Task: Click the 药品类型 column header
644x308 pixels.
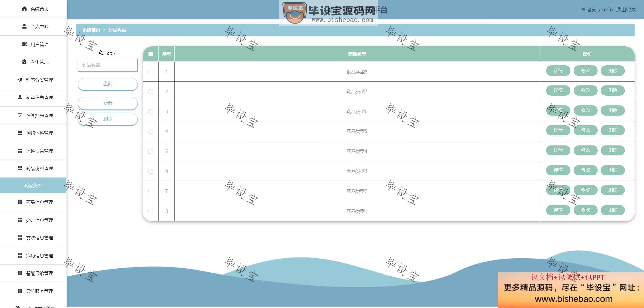Action: (x=357, y=54)
